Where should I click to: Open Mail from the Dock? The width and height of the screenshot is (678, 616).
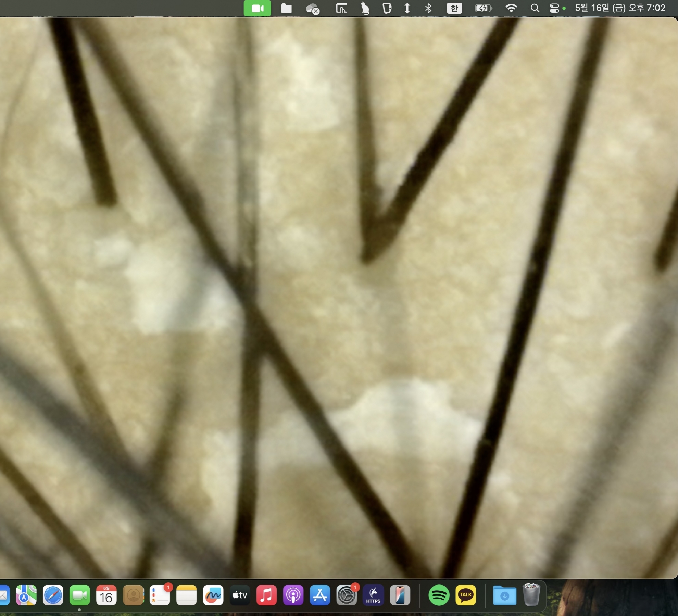tap(4, 595)
